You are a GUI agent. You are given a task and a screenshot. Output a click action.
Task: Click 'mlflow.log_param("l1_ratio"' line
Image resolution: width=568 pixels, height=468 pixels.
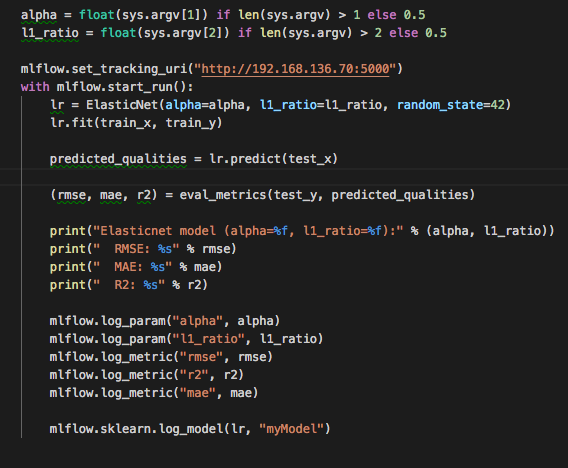(187, 339)
